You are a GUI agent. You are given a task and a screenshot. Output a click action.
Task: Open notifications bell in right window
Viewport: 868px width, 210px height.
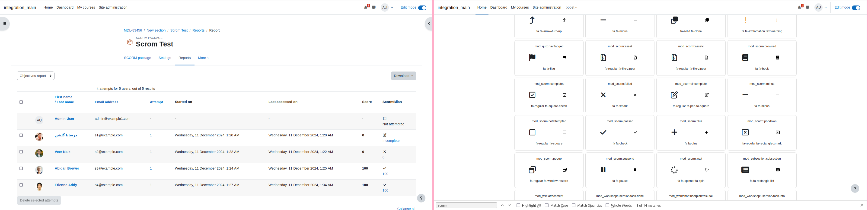[800, 7]
